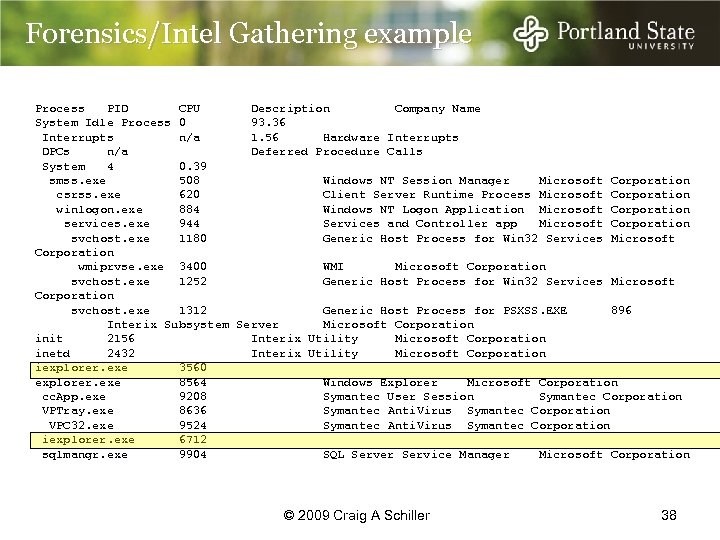The width and height of the screenshot is (720, 540).
Task: Click the 'DPCs' process entry
Action: 56,152
